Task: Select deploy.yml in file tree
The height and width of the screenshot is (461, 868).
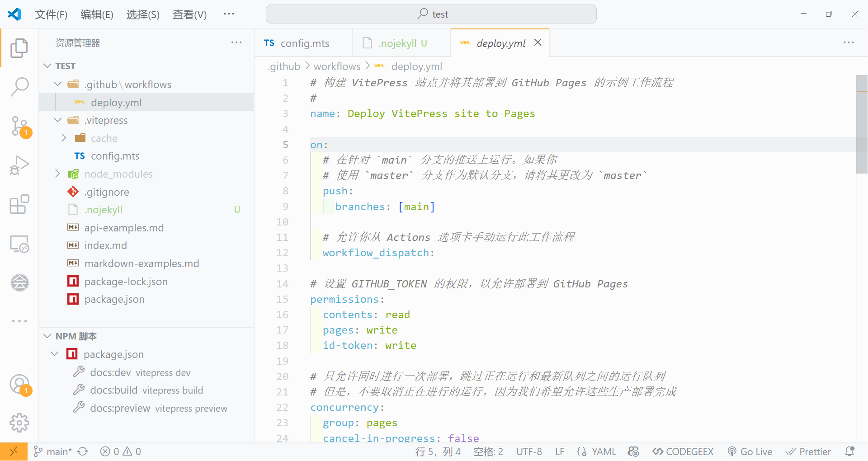Action: (x=146, y=102)
